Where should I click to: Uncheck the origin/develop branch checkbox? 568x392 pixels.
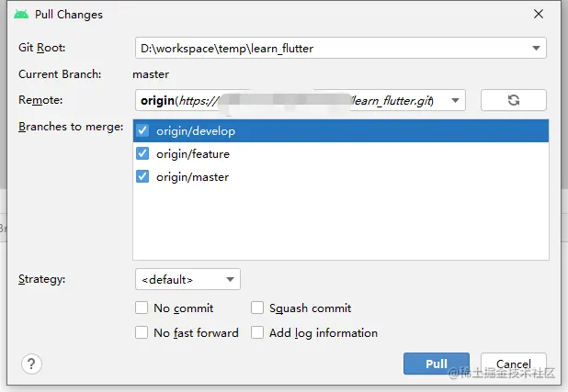click(x=142, y=131)
